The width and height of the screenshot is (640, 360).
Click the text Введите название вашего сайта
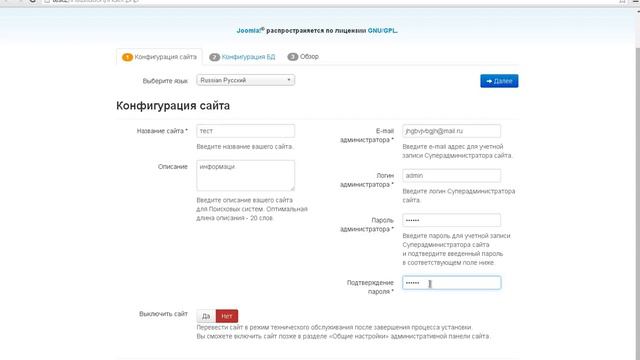click(245, 147)
